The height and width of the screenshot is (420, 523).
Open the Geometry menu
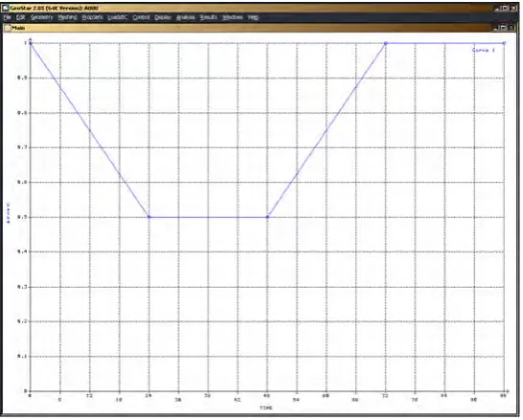(x=41, y=17)
